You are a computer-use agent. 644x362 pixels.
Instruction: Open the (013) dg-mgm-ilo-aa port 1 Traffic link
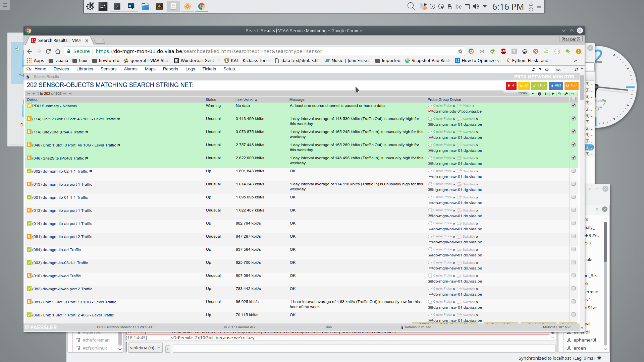coord(62,184)
